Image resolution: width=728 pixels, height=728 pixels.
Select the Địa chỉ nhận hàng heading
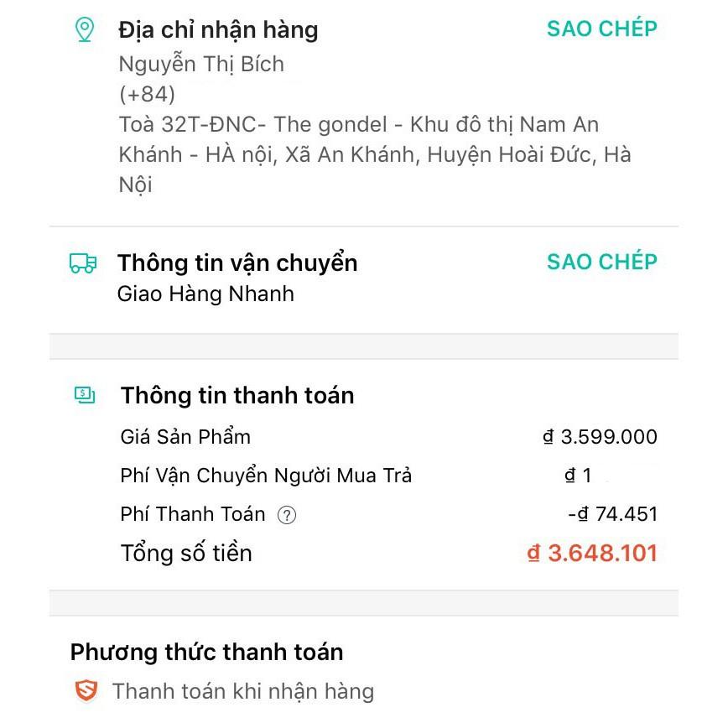point(218,31)
